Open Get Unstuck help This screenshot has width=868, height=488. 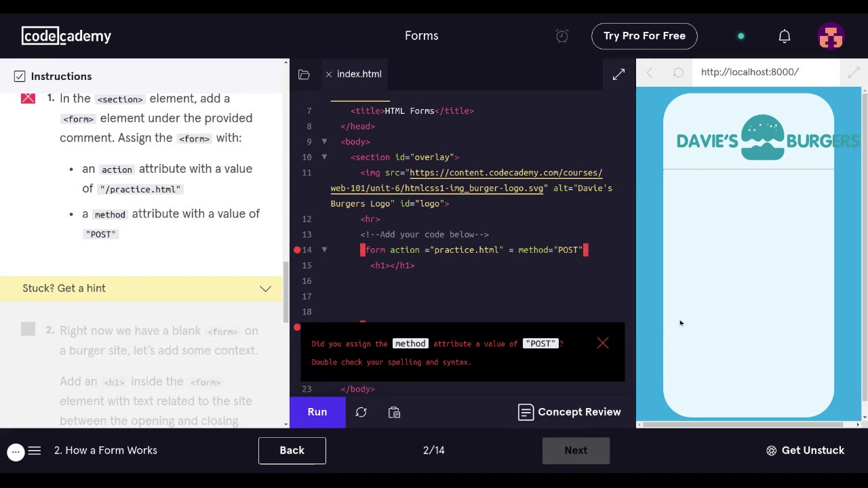pyautogui.click(x=805, y=450)
